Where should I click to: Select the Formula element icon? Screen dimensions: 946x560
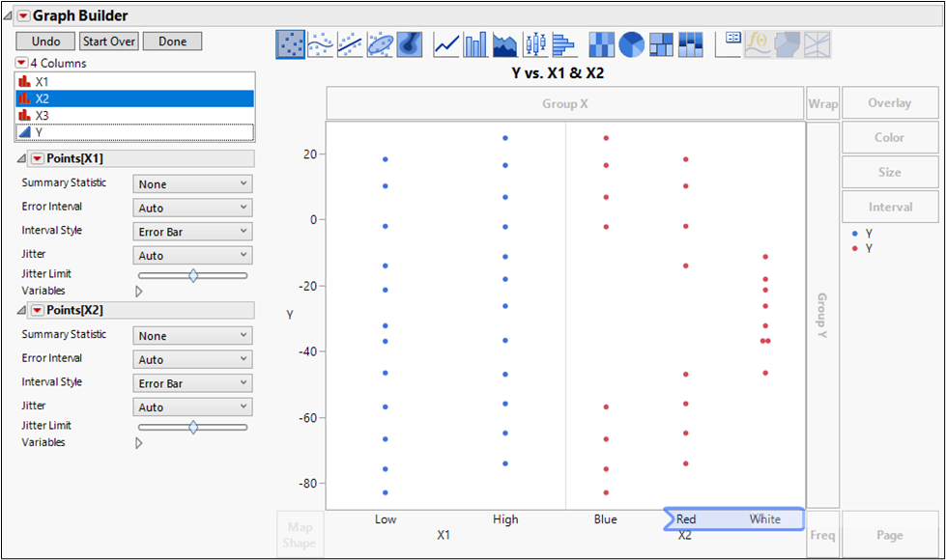[758, 44]
